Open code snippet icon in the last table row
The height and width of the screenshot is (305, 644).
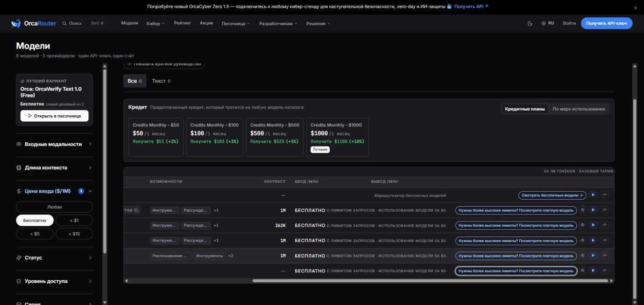(605, 270)
